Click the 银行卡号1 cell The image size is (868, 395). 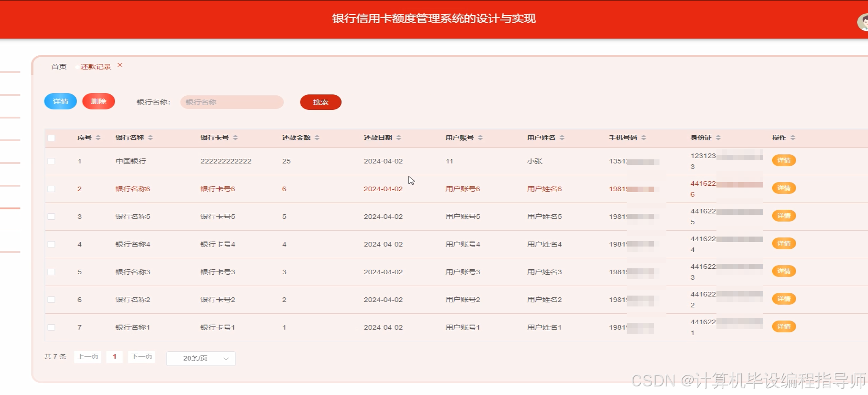click(x=218, y=327)
